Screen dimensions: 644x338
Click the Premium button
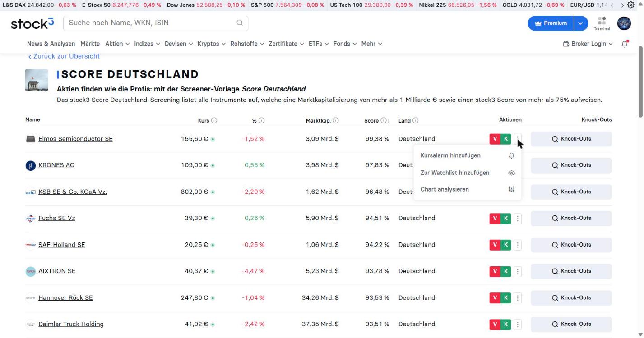551,23
